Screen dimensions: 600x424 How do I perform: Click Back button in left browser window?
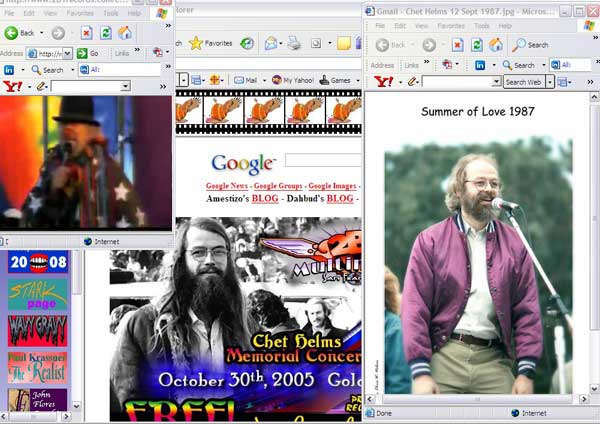[20, 33]
